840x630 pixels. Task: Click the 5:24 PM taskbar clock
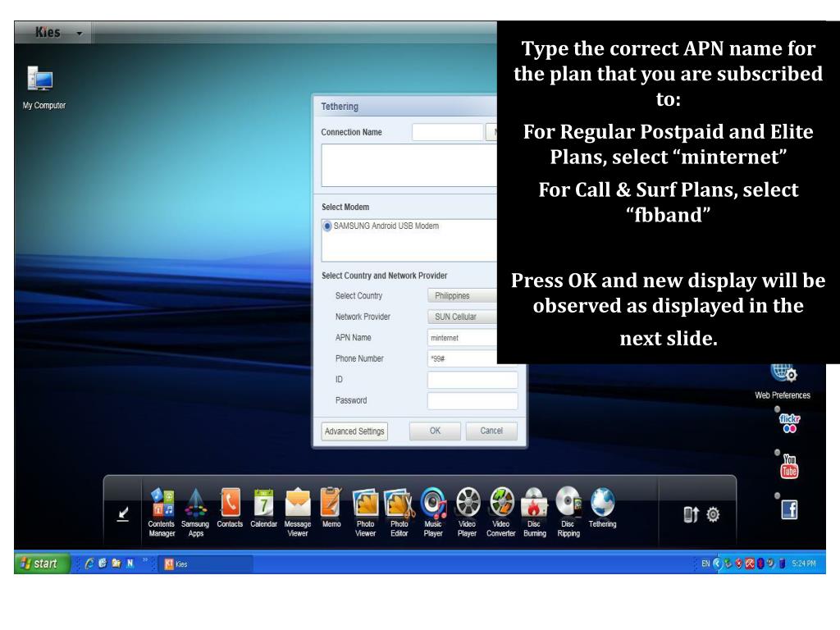[x=804, y=564]
